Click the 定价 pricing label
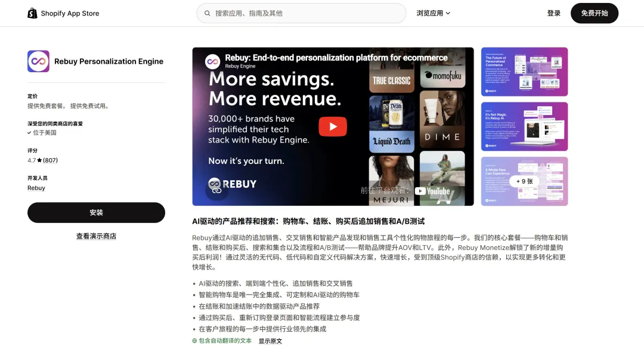 click(x=32, y=96)
